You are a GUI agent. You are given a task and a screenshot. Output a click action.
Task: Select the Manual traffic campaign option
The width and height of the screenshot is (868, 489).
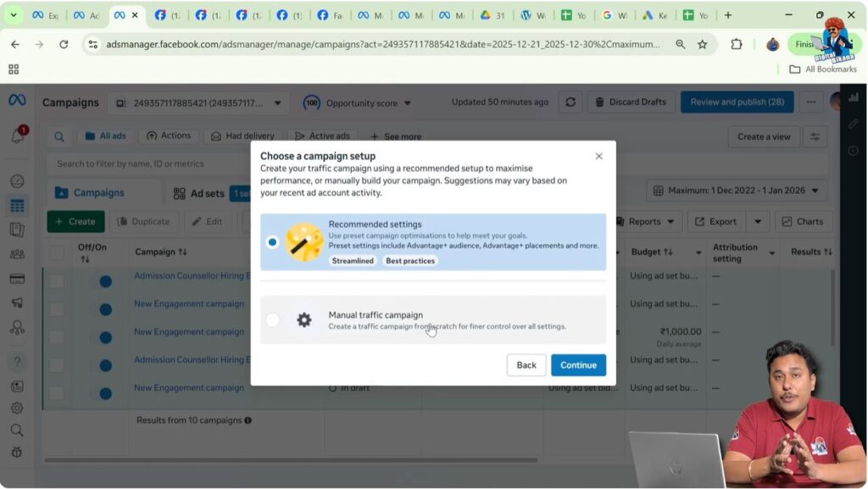coord(272,320)
